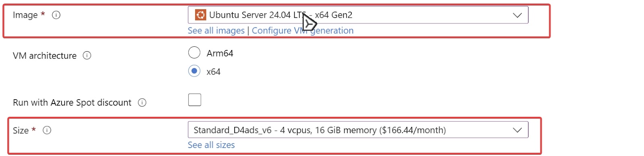The image size is (644, 156).
Task: Click the Run with Azure Spot discount label
Action: pos(72,102)
